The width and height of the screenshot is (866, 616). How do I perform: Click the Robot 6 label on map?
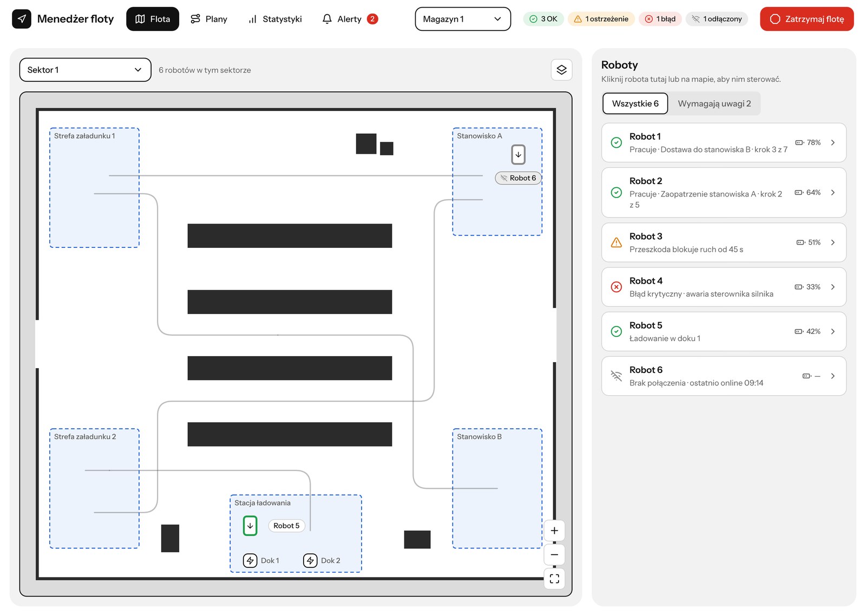[x=518, y=178]
